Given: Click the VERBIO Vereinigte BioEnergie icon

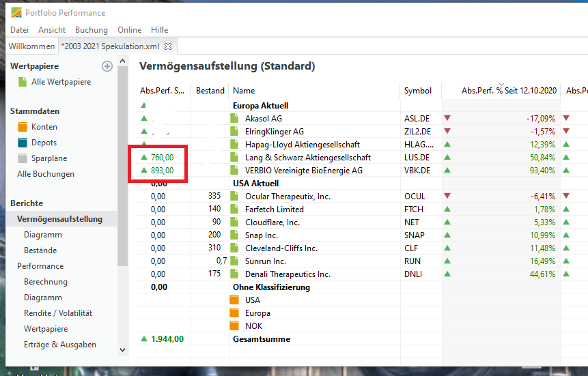Looking at the screenshot, I should pos(234,170).
